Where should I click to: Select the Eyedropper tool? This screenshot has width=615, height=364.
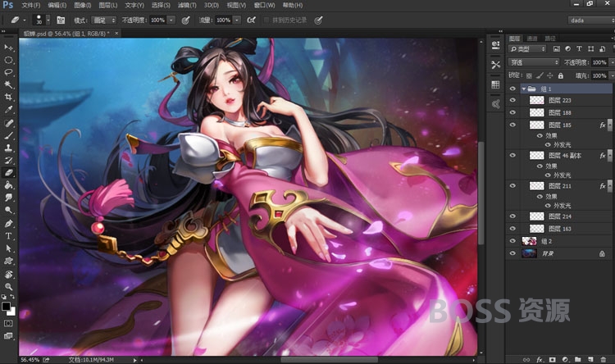pyautogui.click(x=8, y=110)
